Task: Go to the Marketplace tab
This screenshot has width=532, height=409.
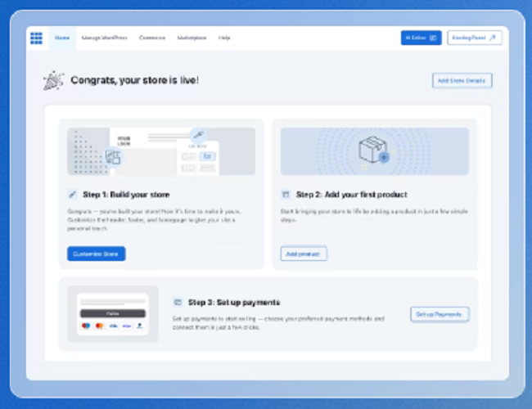Action: point(192,38)
